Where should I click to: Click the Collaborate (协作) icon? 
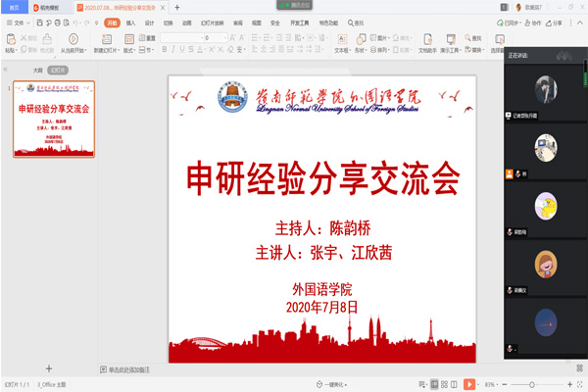pos(530,21)
